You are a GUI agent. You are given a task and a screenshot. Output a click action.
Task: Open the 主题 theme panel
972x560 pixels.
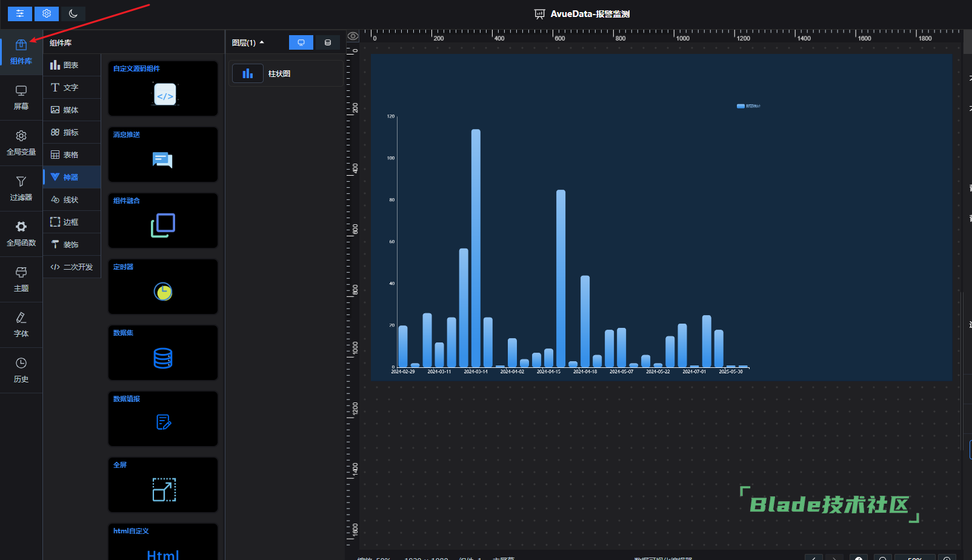click(21, 279)
